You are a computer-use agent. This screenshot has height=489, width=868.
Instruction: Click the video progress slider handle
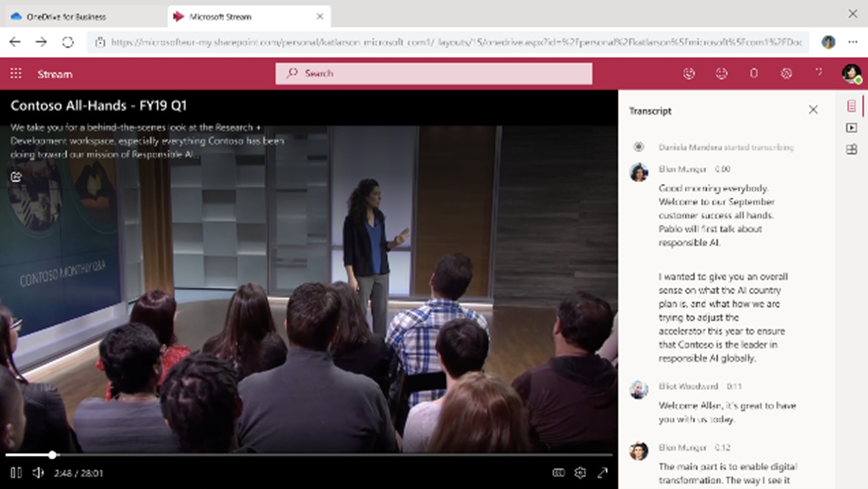point(52,455)
